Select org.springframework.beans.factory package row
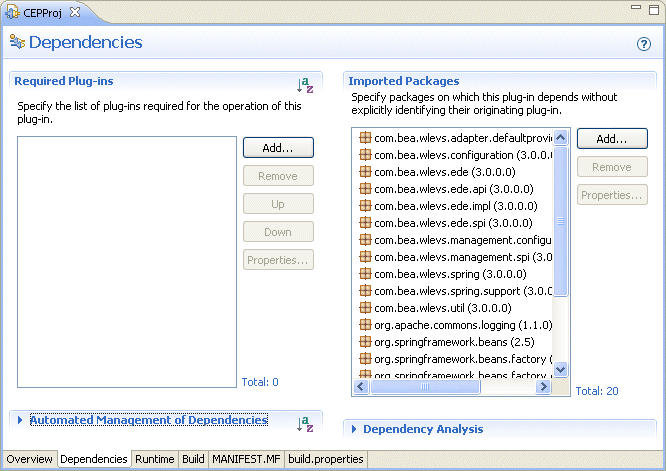Image resolution: width=666 pixels, height=471 pixels. point(455,358)
